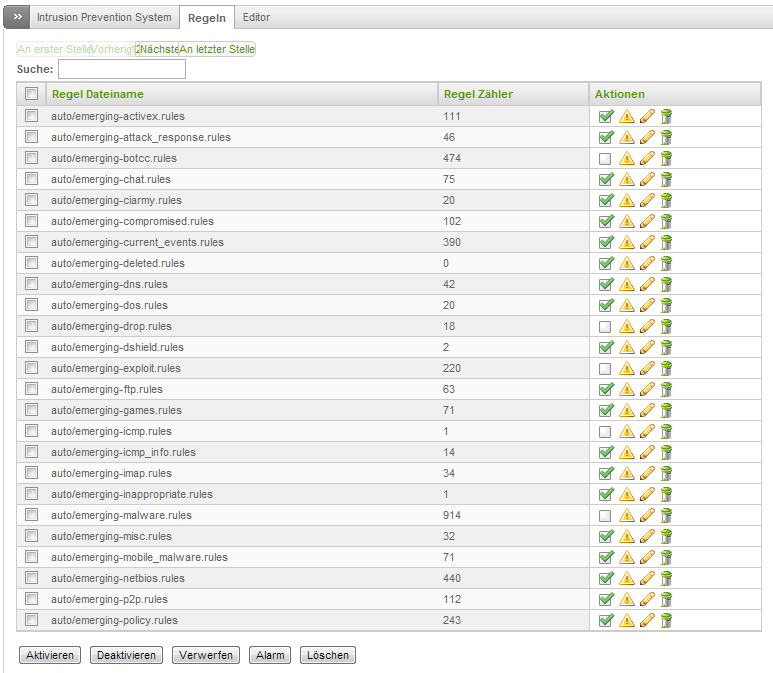
Task: Expand the side menu with double-arrow button
Action: 17,17
